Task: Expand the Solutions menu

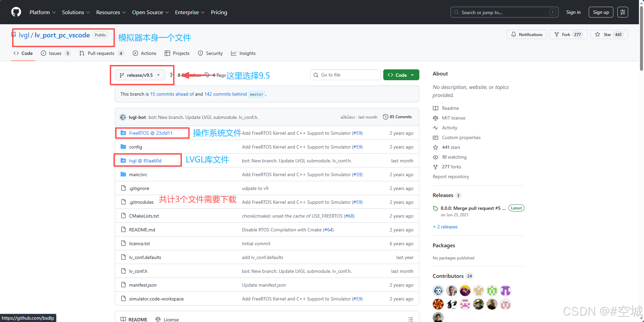Action: pyautogui.click(x=76, y=12)
